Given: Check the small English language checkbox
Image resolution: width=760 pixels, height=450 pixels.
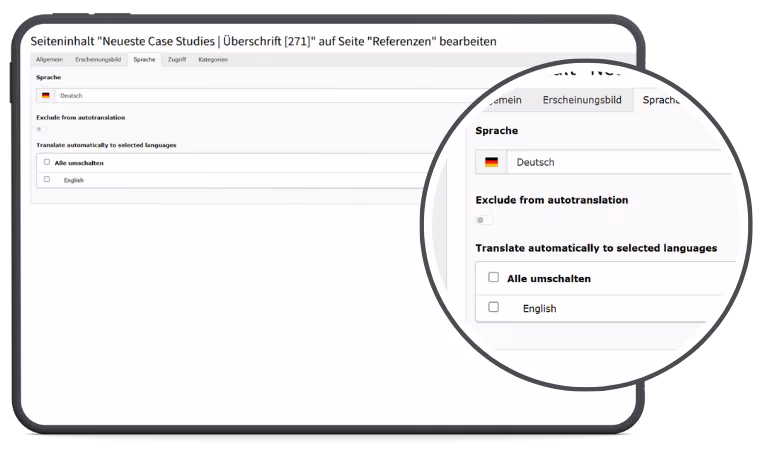Looking at the screenshot, I should tap(47, 179).
